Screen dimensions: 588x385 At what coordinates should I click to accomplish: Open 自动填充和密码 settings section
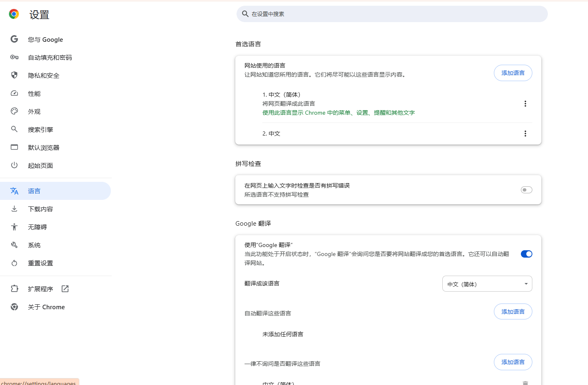point(55,57)
